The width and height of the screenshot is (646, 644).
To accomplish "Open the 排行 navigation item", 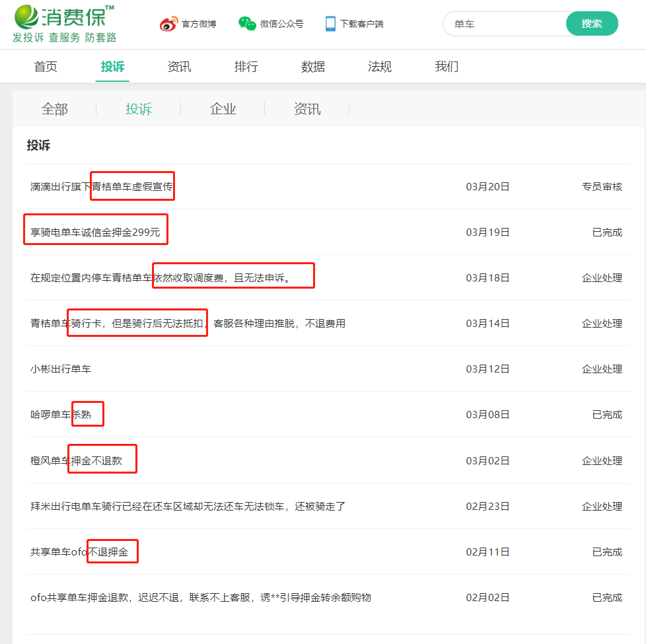I will point(246,66).
